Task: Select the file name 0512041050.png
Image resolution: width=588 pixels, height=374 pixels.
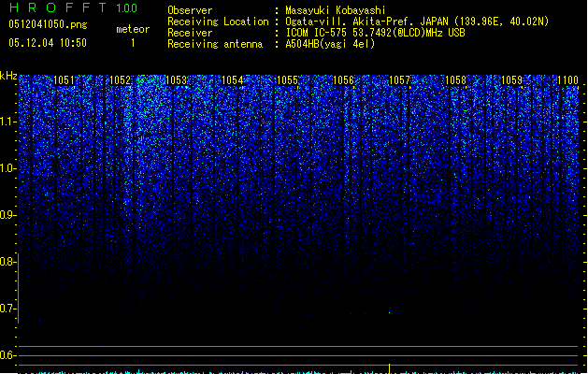Action: [48, 24]
